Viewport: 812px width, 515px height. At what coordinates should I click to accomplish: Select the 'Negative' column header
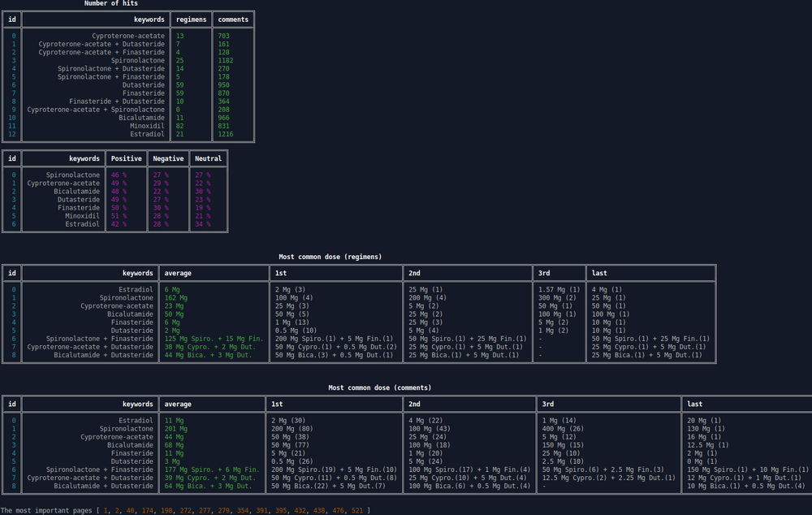click(168, 158)
